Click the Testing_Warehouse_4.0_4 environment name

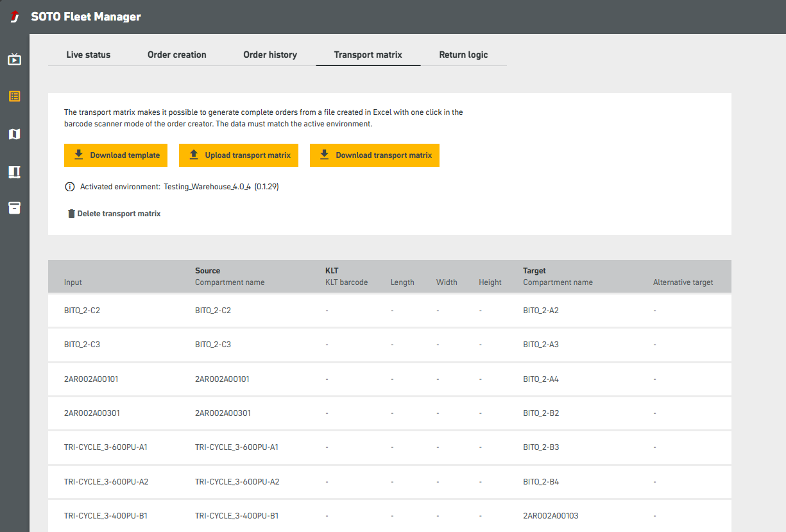[207, 187]
